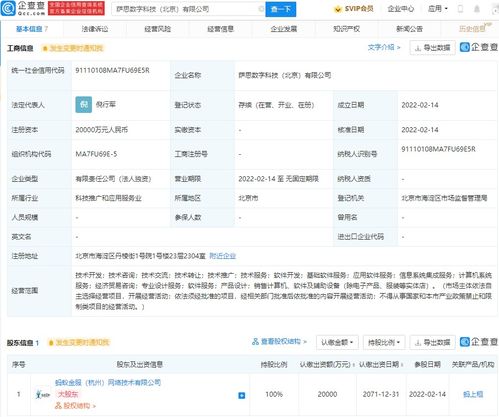
Task: Select 营业期限 value 2022-02-14 至 无固定期限
Action: click(279, 179)
